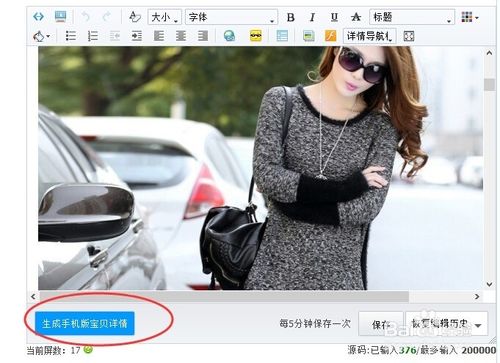Click the horizontal scrollbar left arrow
The width and height of the screenshot is (500, 363).
tap(33, 296)
